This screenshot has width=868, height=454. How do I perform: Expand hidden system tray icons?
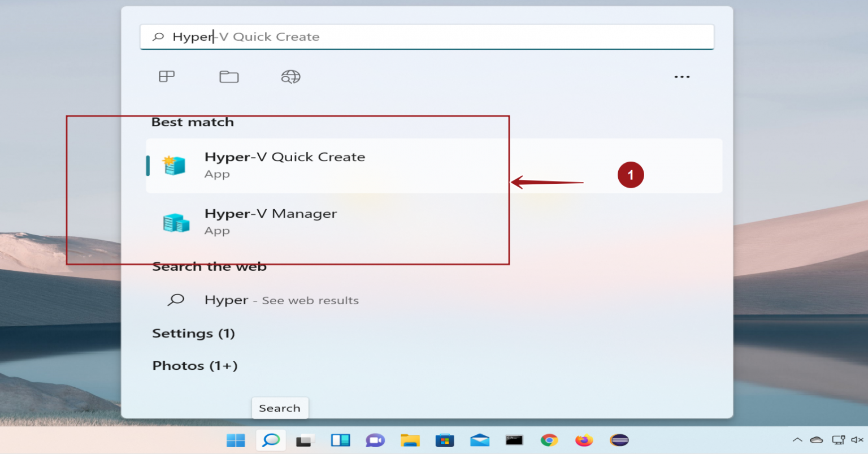pos(797,440)
